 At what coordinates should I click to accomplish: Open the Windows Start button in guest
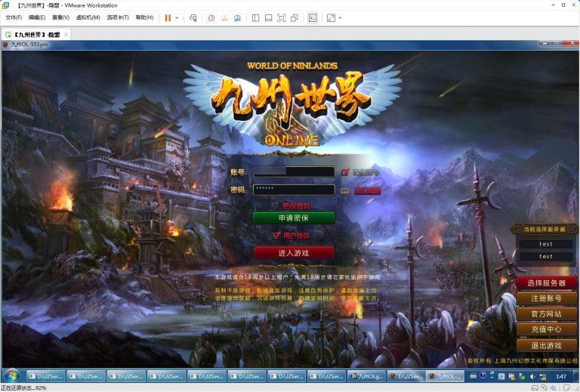[x=11, y=376]
